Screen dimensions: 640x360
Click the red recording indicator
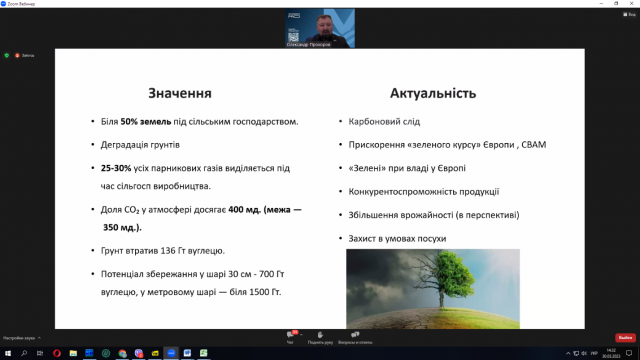click(x=17, y=55)
